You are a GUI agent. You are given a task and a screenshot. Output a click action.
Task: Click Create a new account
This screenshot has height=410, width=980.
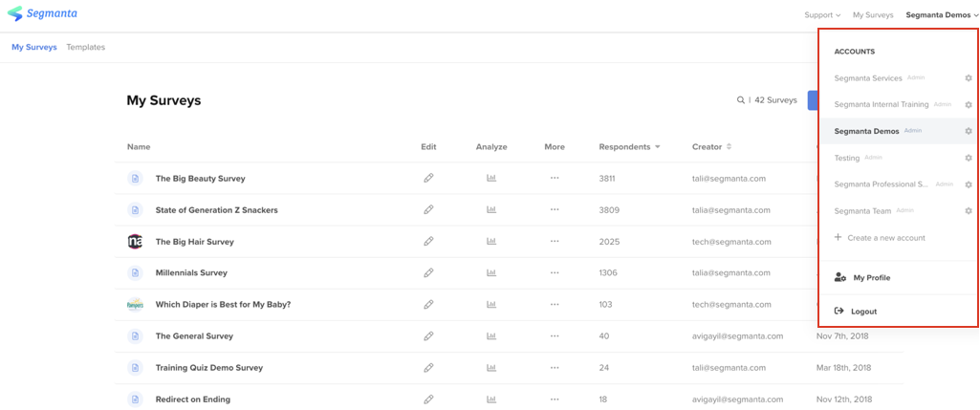pyautogui.click(x=880, y=238)
